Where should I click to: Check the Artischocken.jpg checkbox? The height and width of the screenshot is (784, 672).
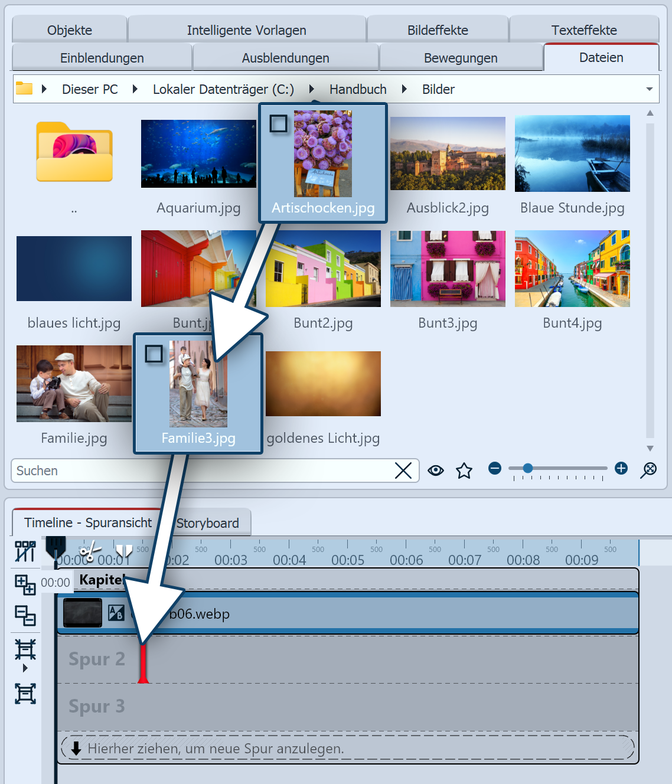[x=278, y=123]
